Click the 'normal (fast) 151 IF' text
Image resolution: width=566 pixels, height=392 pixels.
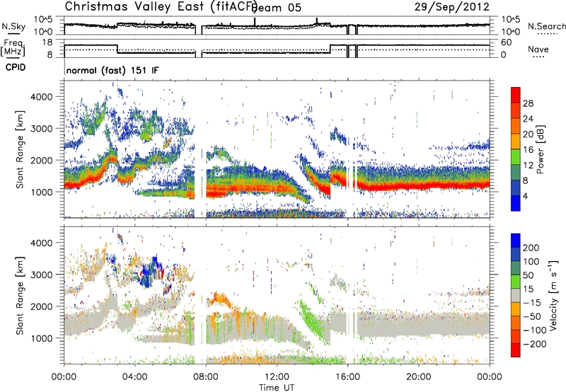click(112, 70)
